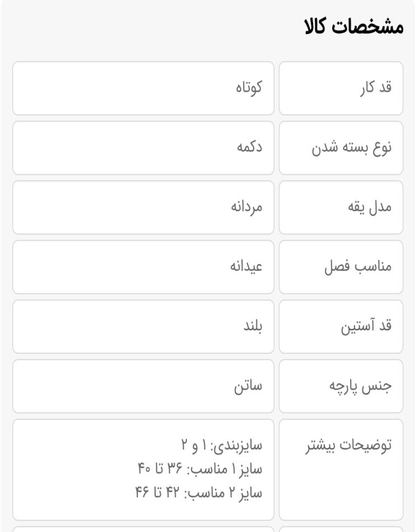The width and height of the screenshot is (420, 532).
Task: Click the عیدانه value cell
Action: click(143, 267)
